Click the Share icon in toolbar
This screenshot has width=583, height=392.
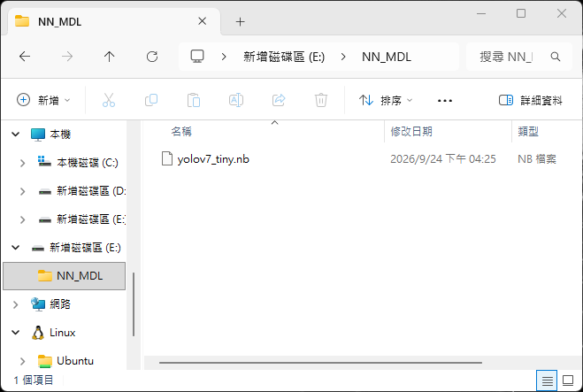(279, 100)
